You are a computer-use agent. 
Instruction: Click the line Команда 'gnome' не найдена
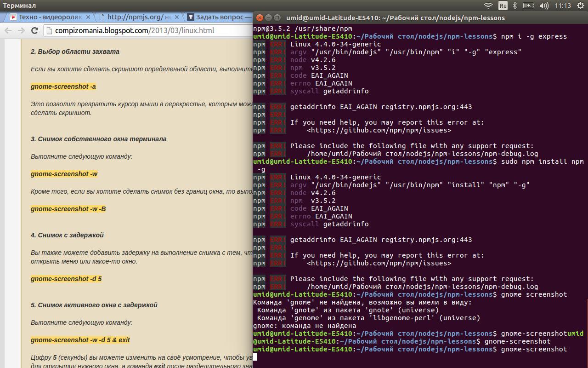pyautogui.click(x=362, y=302)
